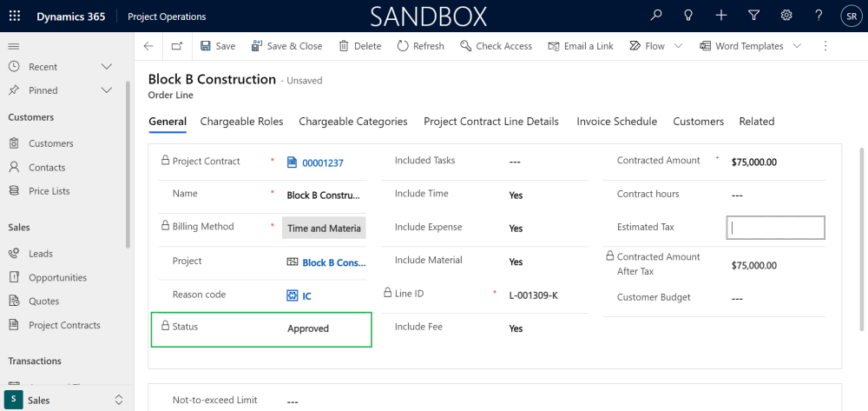Collapse the site map hamburger menu

point(13,46)
